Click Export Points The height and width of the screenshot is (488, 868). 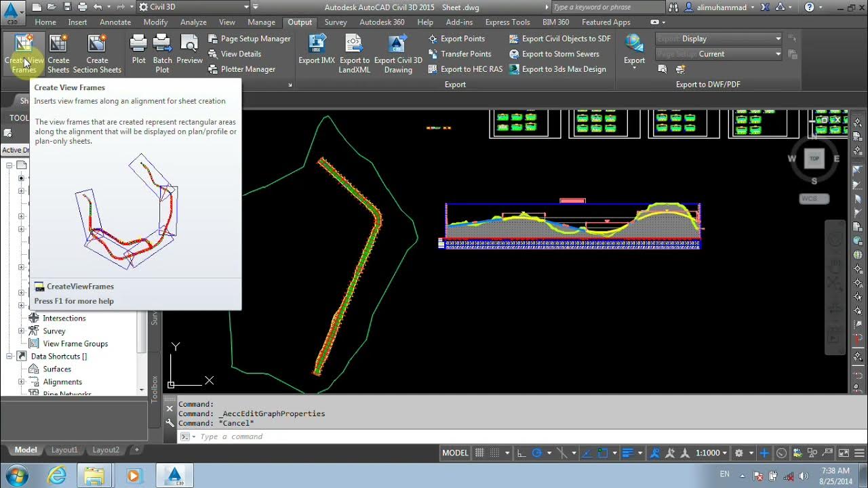(x=456, y=39)
